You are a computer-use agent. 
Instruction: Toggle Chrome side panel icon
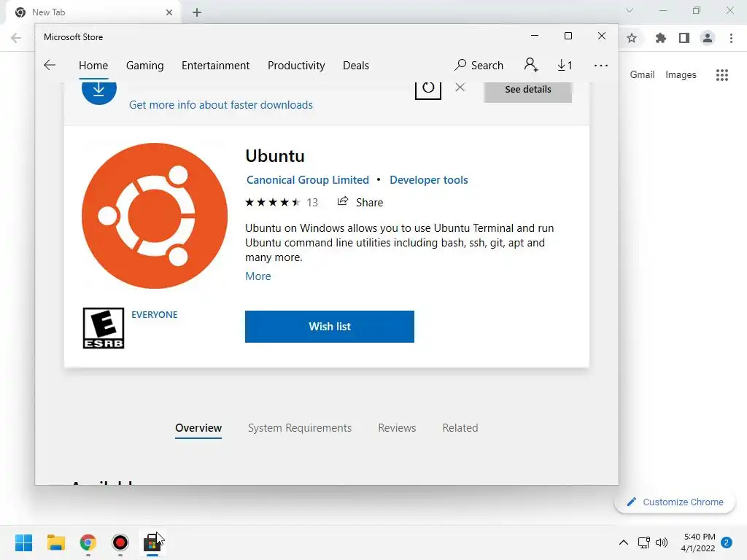[x=684, y=38]
